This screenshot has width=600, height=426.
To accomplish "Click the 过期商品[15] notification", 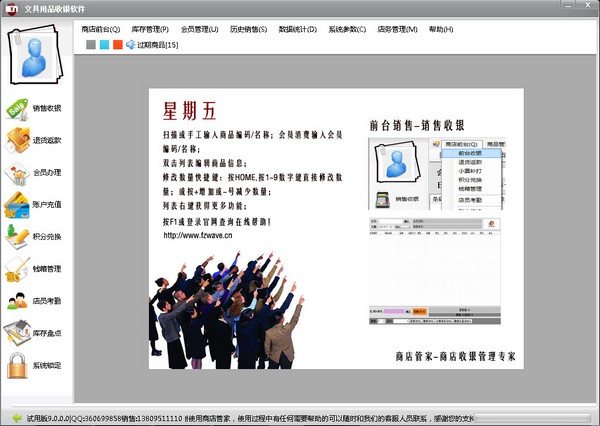I will click(x=158, y=45).
